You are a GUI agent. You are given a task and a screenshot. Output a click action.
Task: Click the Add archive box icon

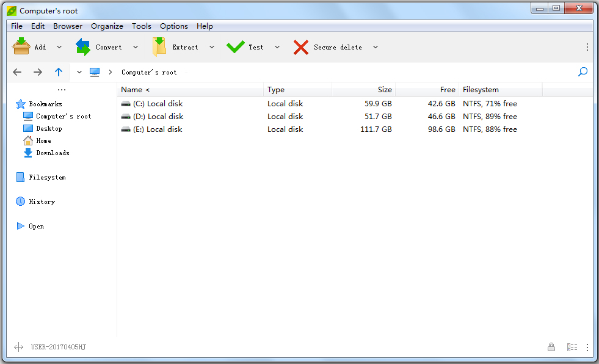(x=21, y=46)
